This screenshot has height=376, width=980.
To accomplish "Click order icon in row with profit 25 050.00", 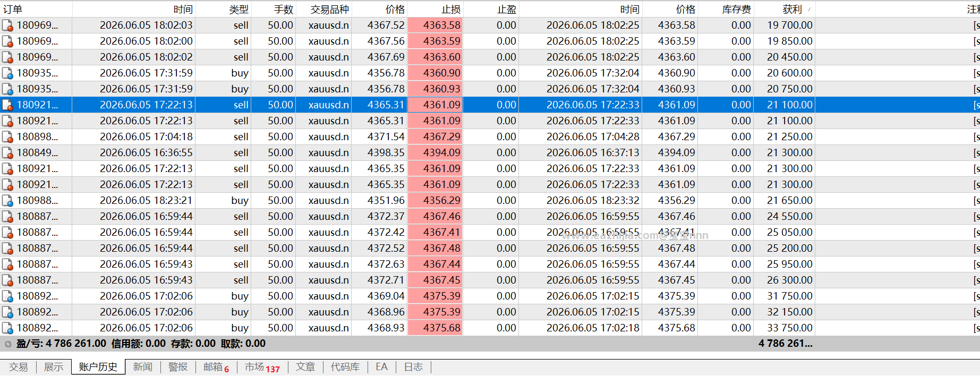I will pos(7,232).
